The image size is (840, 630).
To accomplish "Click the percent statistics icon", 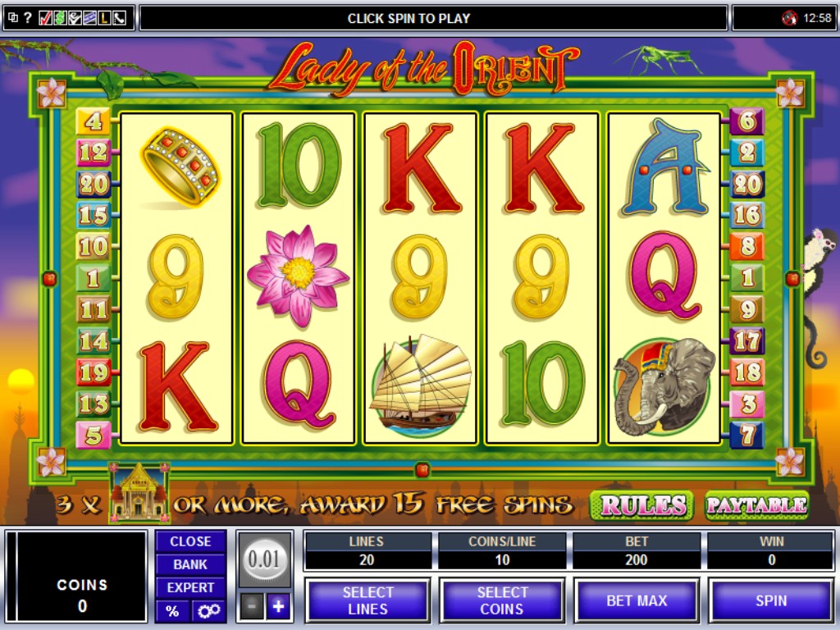I will pyautogui.click(x=172, y=610).
